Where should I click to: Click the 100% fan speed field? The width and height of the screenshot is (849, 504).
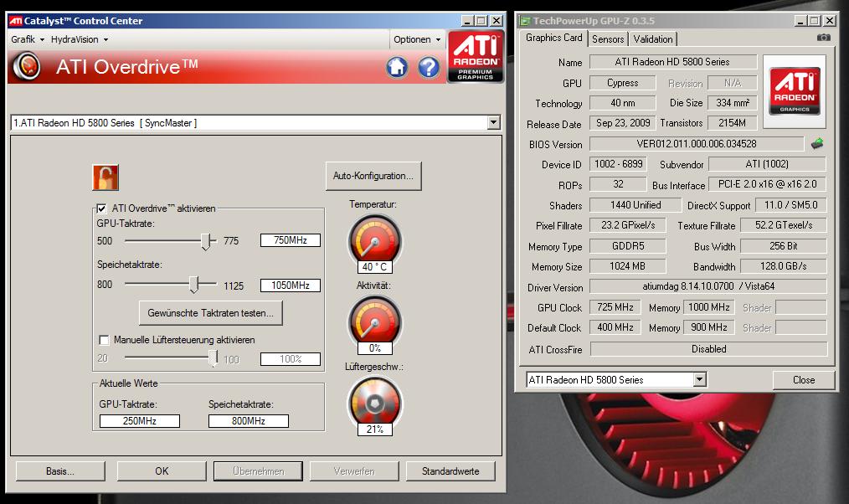[x=291, y=359]
